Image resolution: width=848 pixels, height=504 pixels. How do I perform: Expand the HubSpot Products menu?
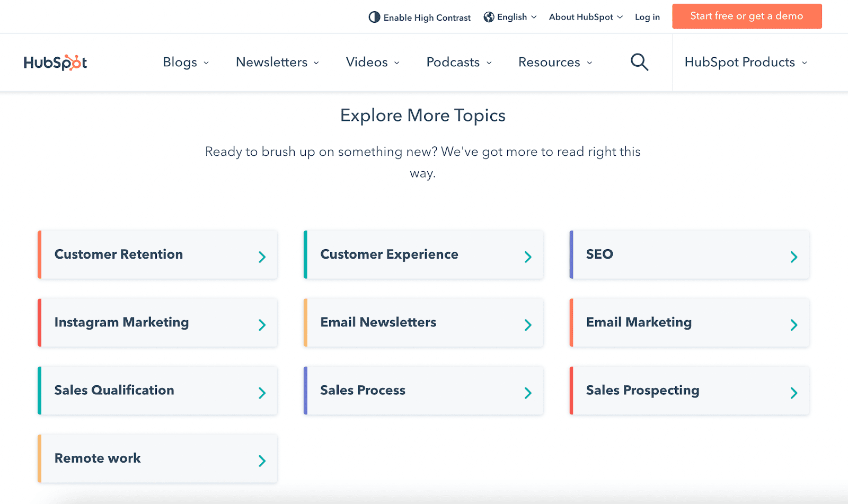click(x=746, y=63)
